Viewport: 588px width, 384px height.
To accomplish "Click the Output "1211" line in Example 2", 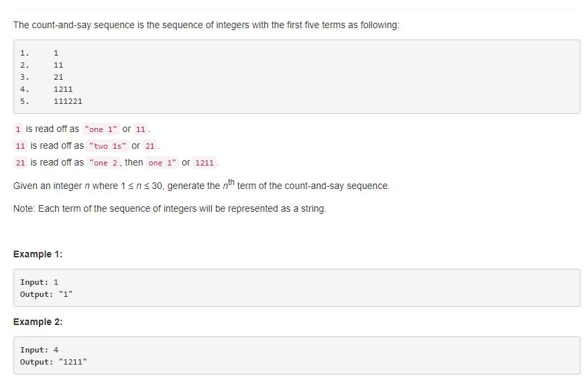I will click(53, 362).
